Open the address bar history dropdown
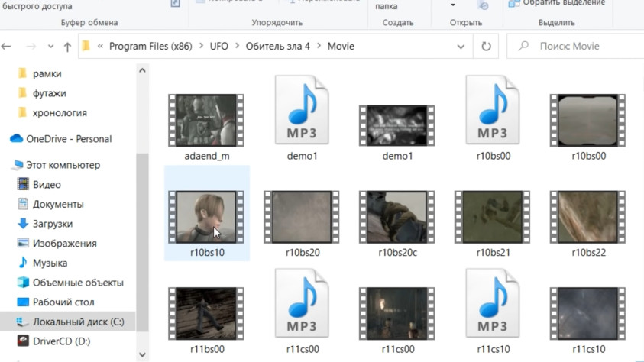The height and width of the screenshot is (362, 644). 461,47
